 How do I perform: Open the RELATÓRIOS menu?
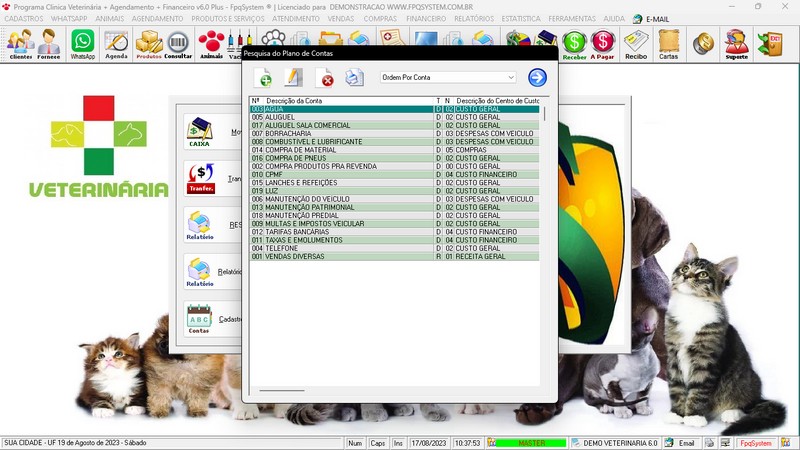tap(473, 19)
